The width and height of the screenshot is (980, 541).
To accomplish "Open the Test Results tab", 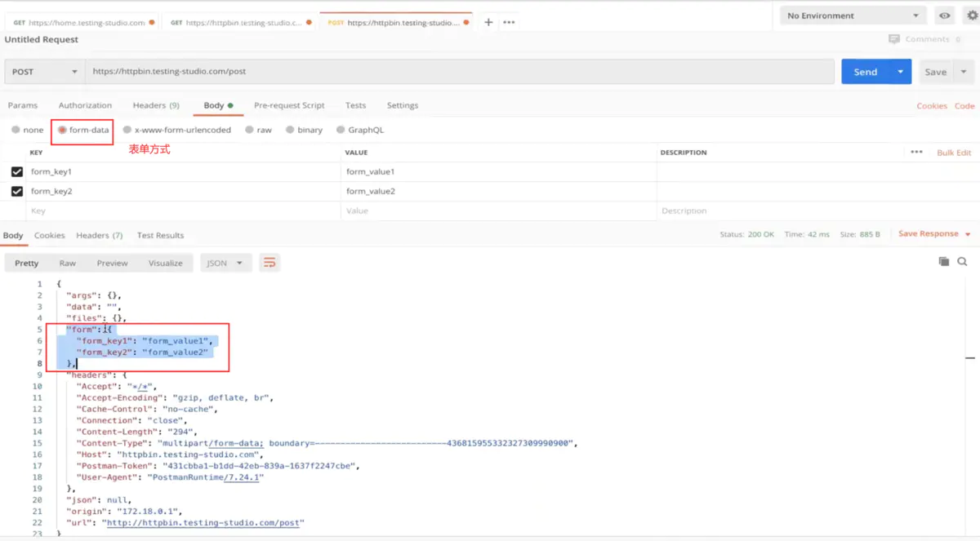I will 160,235.
